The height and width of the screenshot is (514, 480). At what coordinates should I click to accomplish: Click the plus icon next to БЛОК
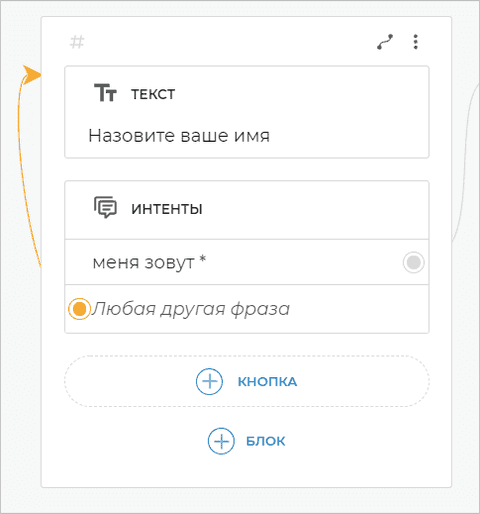pos(221,441)
